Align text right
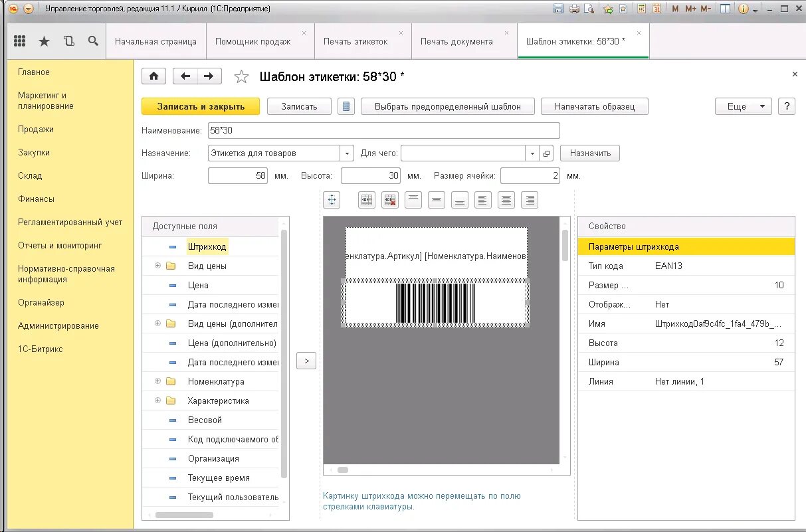Viewport: 806px width, 532px height. point(530,199)
